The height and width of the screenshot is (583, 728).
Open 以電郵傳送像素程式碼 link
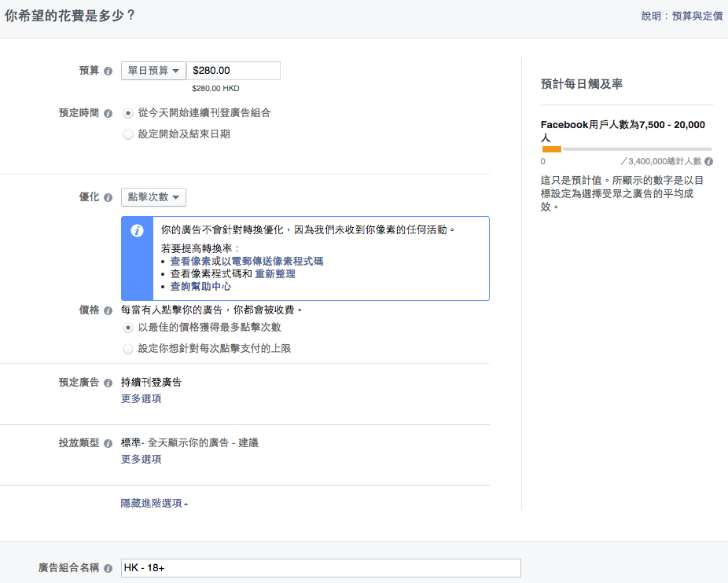click(273, 261)
